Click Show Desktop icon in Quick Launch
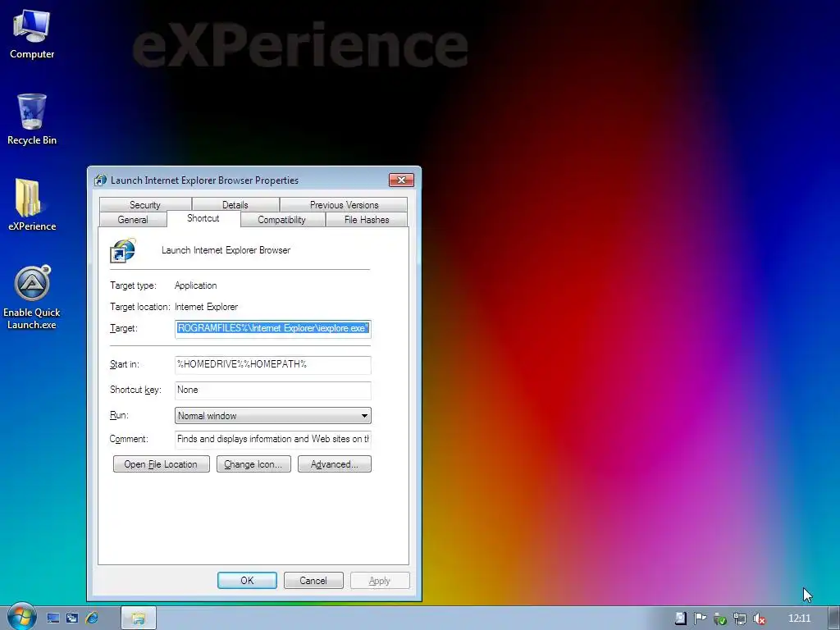The width and height of the screenshot is (840, 630). click(x=52, y=619)
